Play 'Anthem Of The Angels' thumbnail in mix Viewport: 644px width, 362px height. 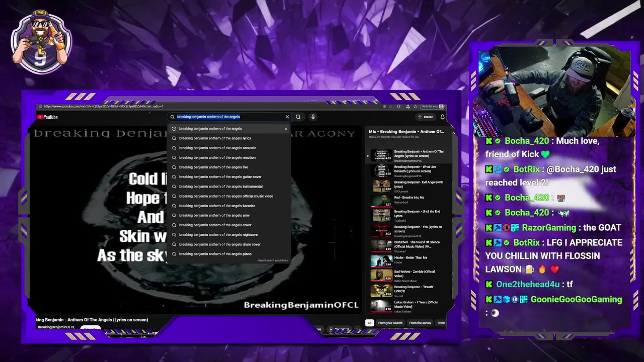[381, 155]
